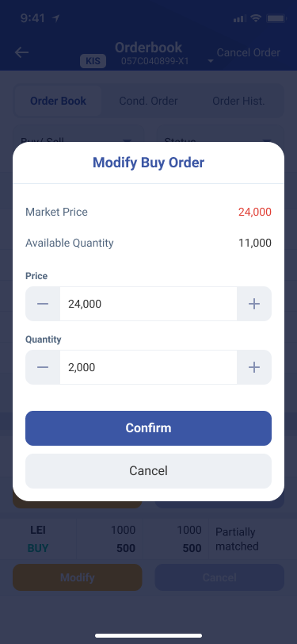Decrease the Price with the minus icon
The height and width of the screenshot is (644, 297).
pyautogui.click(x=43, y=304)
